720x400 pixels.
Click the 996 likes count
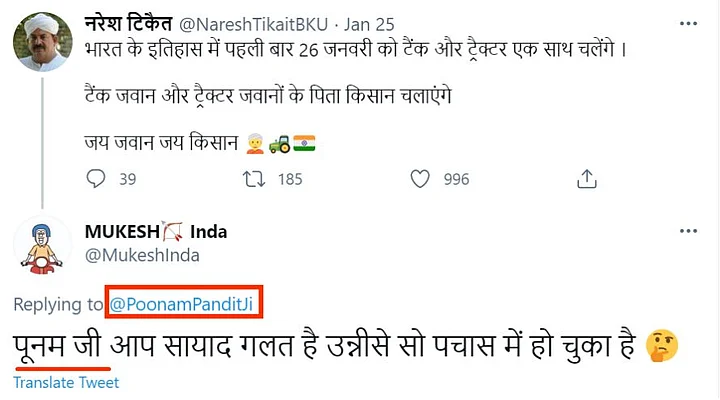click(x=455, y=180)
